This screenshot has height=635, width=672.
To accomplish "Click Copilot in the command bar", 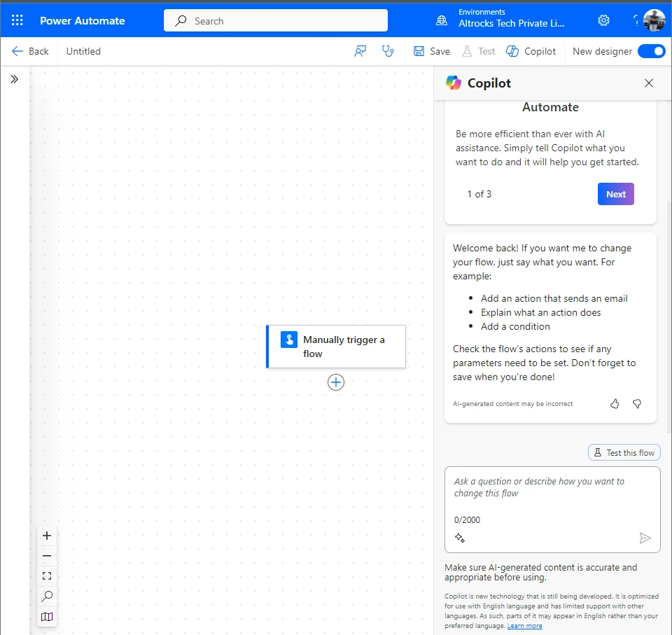I will pos(531,51).
